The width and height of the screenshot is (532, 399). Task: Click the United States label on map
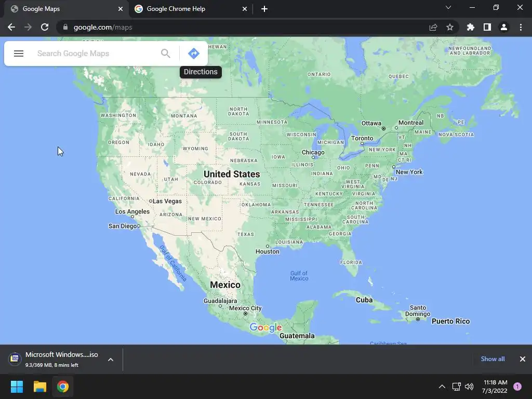232,174
